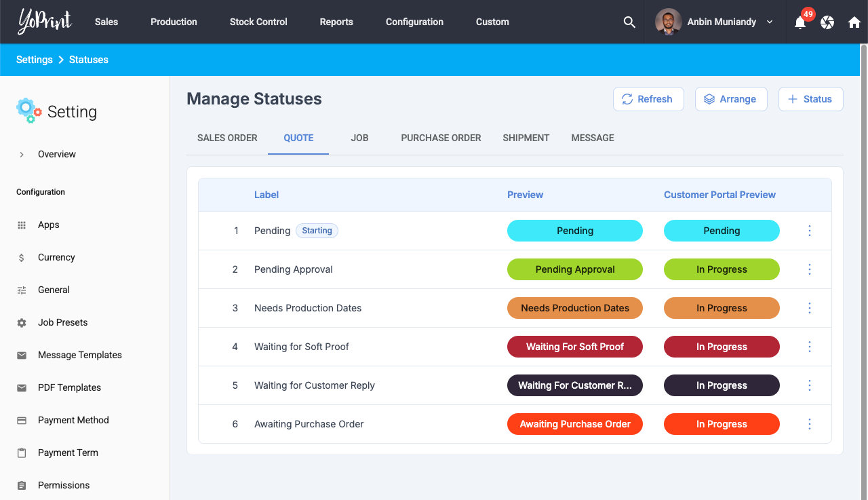Open row options for Awaiting Purchase Order

(x=810, y=424)
